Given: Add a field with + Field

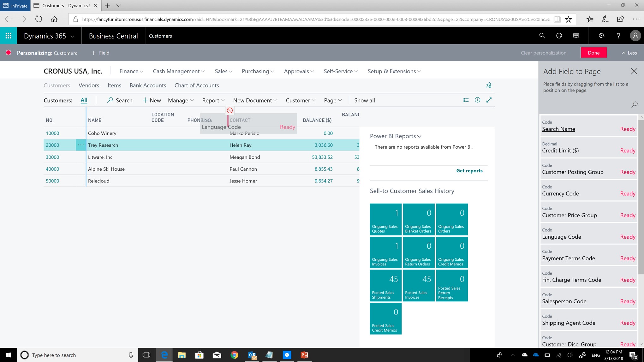Looking at the screenshot, I should click(100, 53).
